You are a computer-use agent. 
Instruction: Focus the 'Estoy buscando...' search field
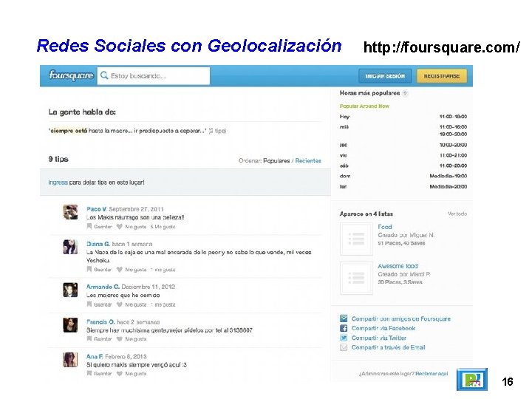click(154, 75)
